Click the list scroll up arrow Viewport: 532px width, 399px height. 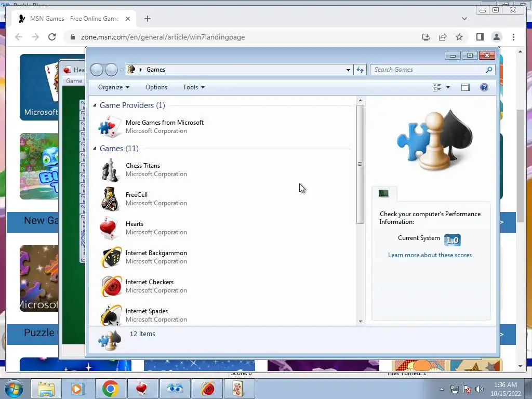[x=361, y=100]
